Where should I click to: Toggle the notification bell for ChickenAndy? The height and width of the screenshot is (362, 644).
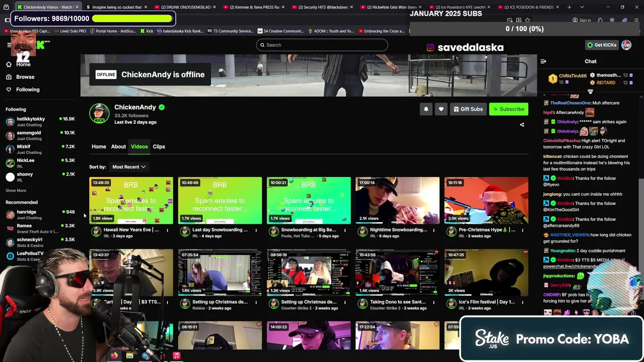(426, 109)
